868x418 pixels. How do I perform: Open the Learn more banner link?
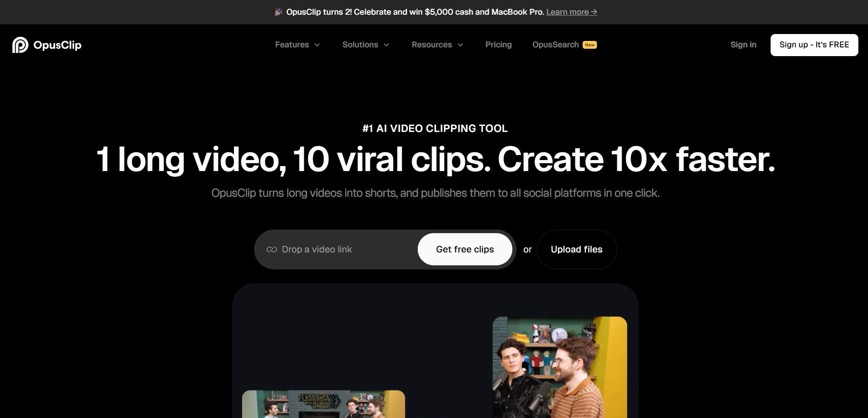click(572, 12)
